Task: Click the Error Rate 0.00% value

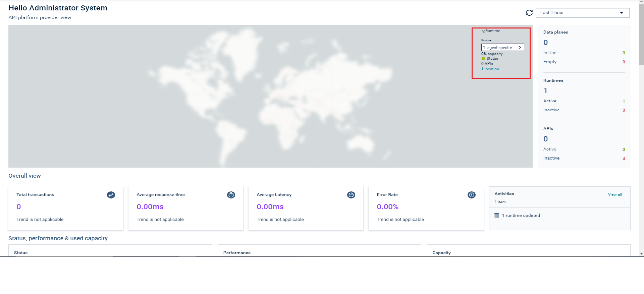Action: (387, 207)
